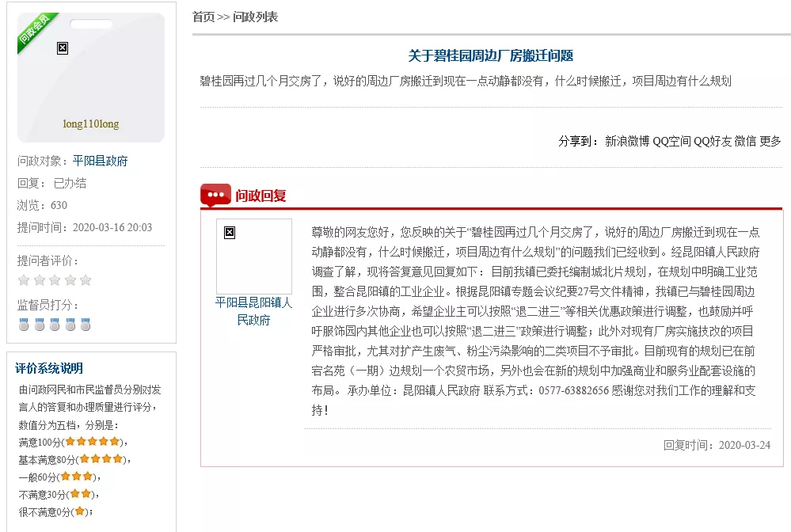Click the red 问政回复 speech bubble icon
The height and width of the screenshot is (532, 791).
click(216, 196)
